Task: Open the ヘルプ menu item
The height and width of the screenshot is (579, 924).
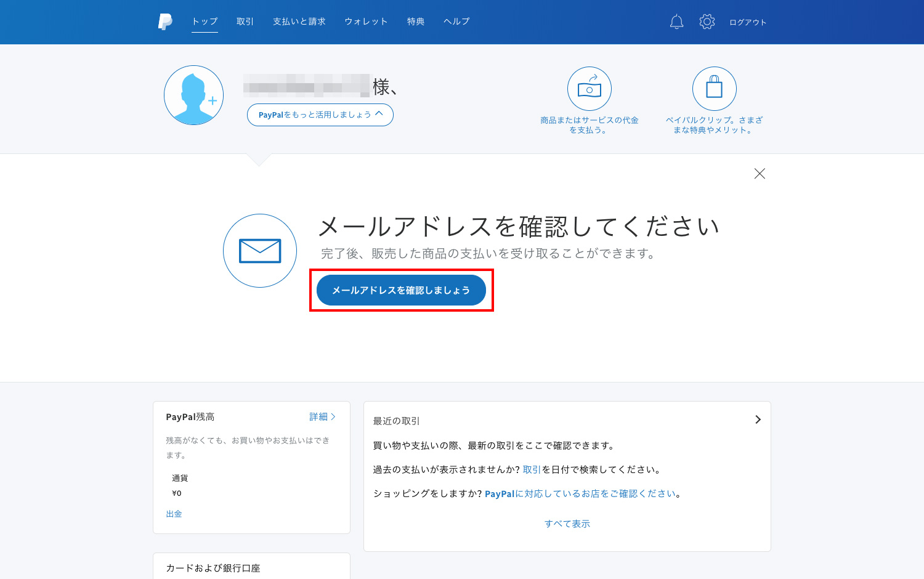Action: 456,22
